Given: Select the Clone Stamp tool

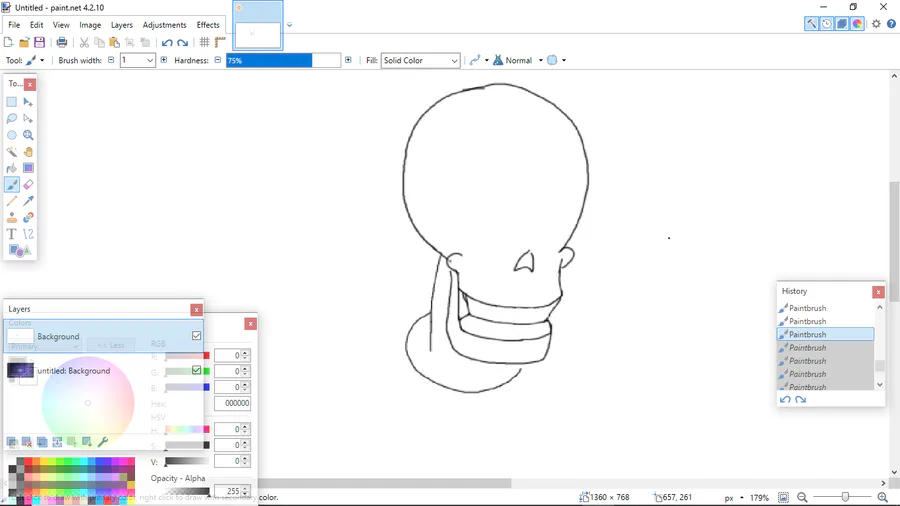Looking at the screenshot, I should pos(11,218).
